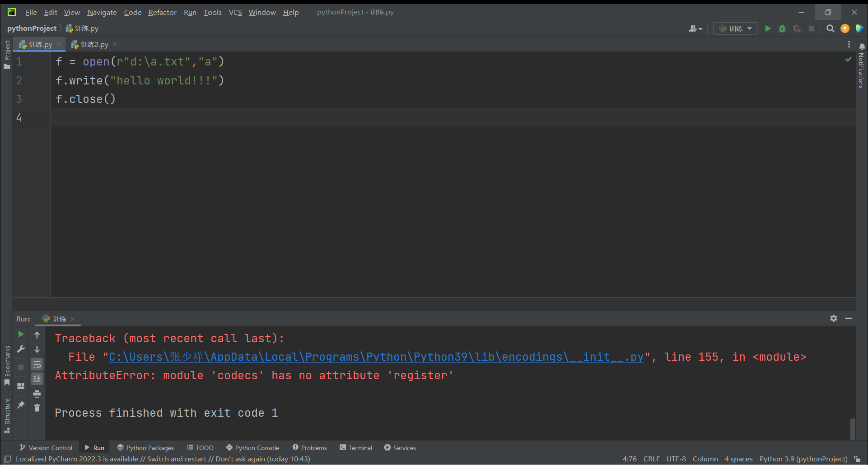Toggle scroll to end in console
The width and height of the screenshot is (868, 465).
pyautogui.click(x=37, y=379)
